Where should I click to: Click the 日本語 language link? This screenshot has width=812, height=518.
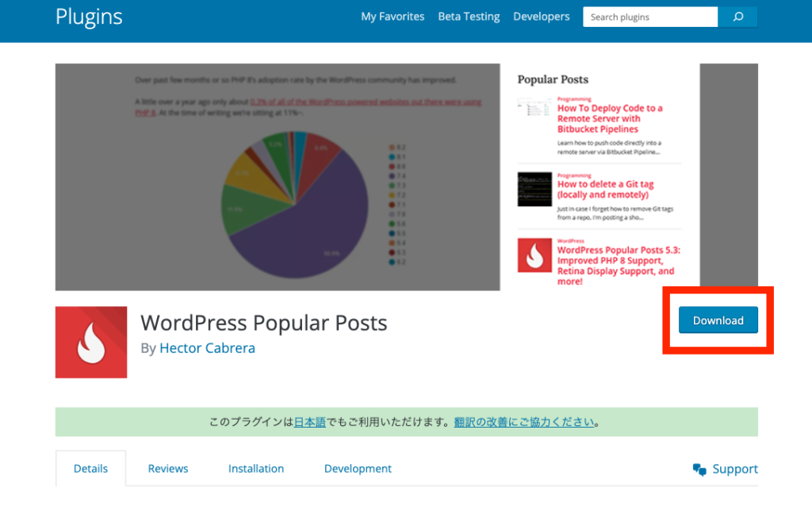tap(310, 423)
